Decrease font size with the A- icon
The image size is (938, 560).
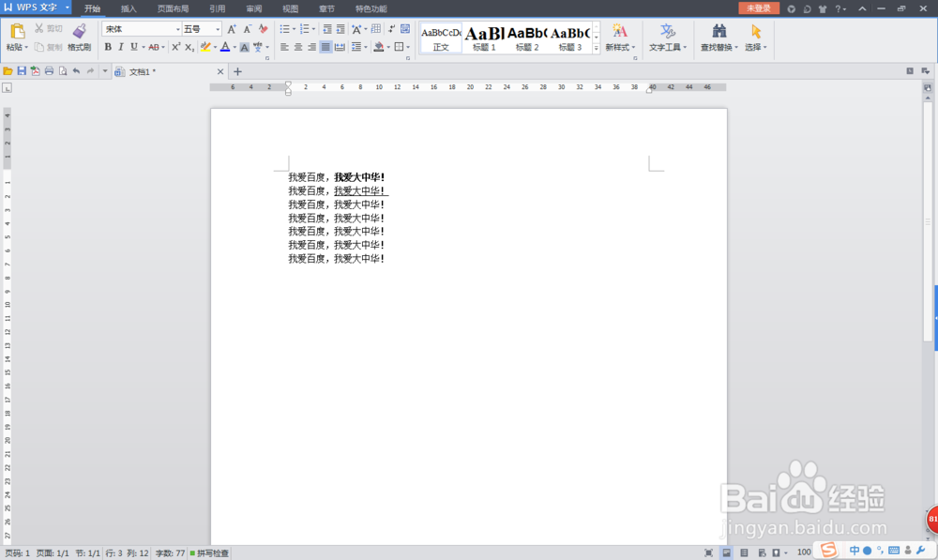[247, 29]
